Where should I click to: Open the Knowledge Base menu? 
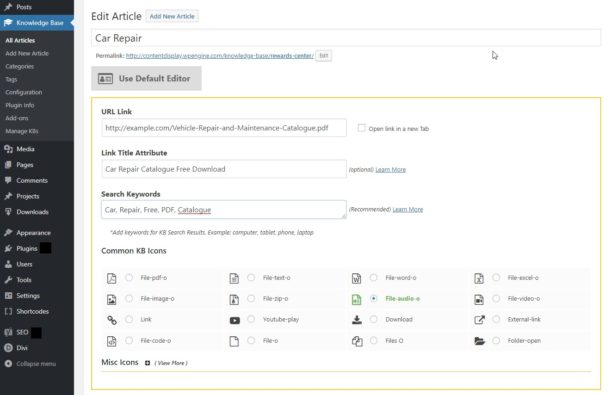(x=37, y=23)
